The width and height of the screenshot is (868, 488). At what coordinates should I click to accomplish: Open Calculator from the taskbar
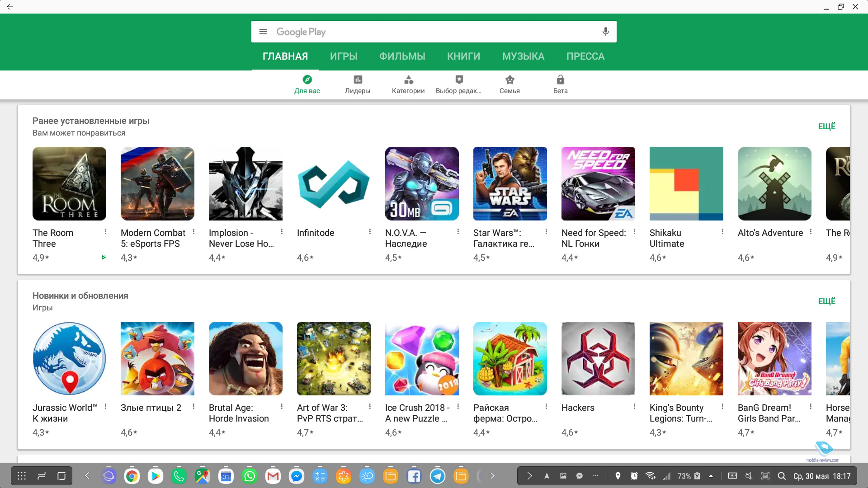[x=320, y=476]
